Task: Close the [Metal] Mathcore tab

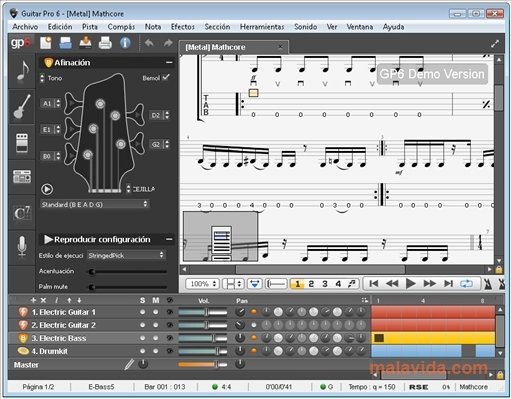Action: (x=280, y=46)
